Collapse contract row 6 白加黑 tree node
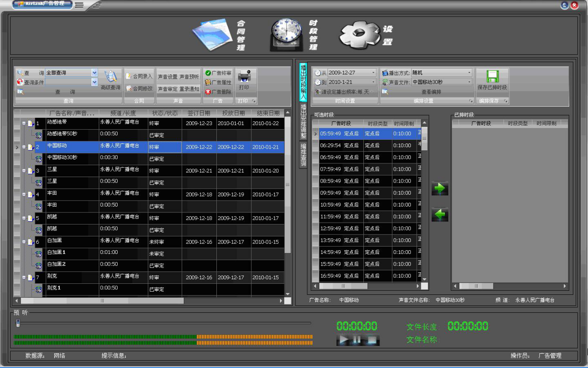 point(24,242)
